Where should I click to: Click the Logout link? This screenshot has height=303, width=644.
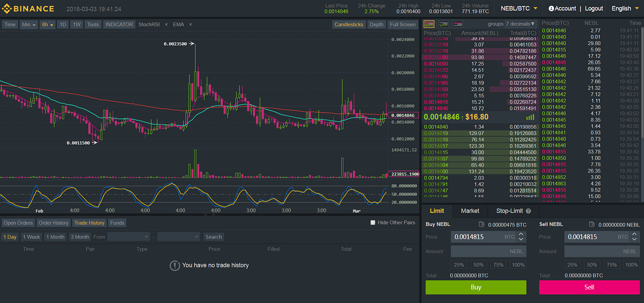[594, 8]
